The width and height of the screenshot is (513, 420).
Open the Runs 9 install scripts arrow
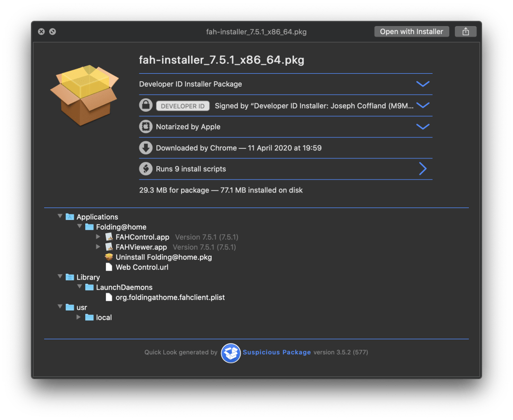tap(423, 169)
